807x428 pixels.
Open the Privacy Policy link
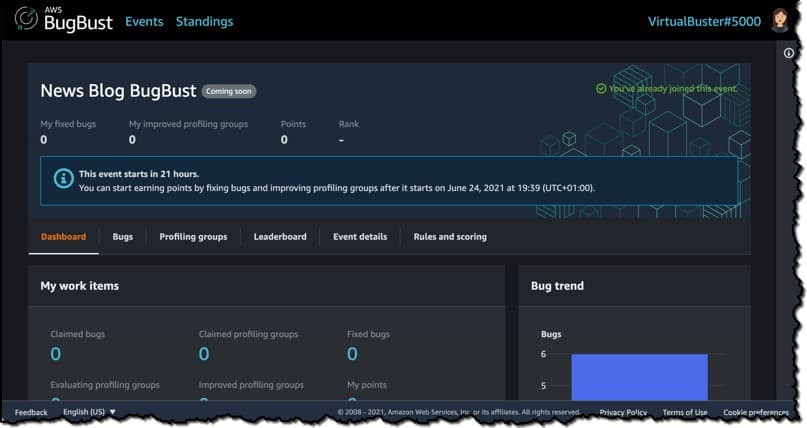click(623, 412)
